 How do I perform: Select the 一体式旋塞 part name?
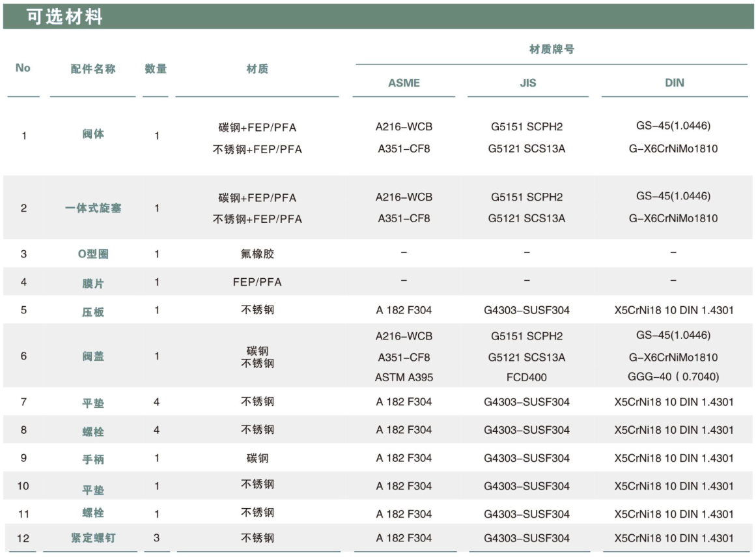pos(93,208)
